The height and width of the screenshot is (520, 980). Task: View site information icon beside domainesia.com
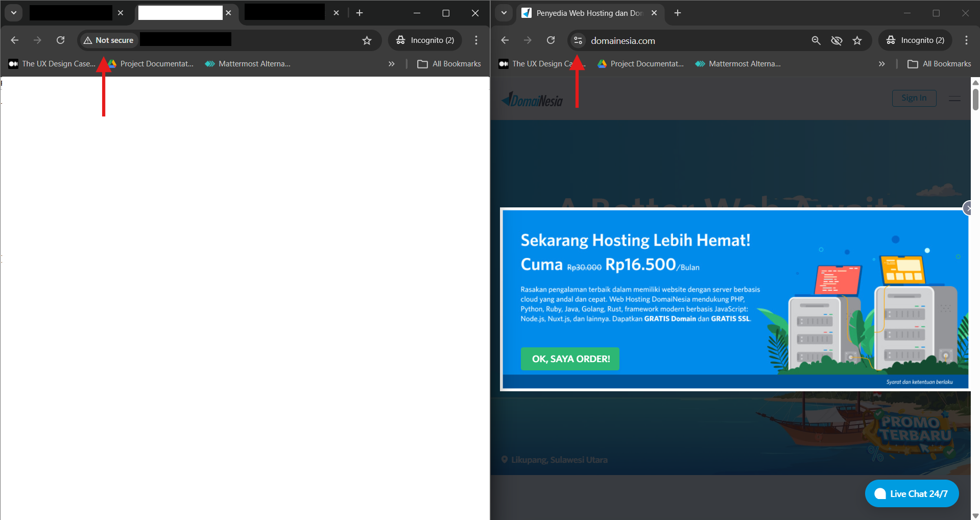click(x=578, y=40)
